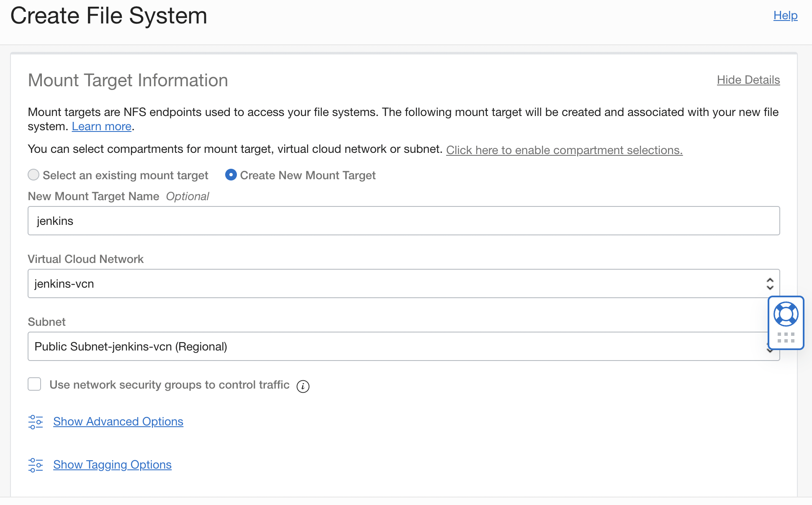Expand Show Advanced Options
The height and width of the screenshot is (505, 812).
118,422
